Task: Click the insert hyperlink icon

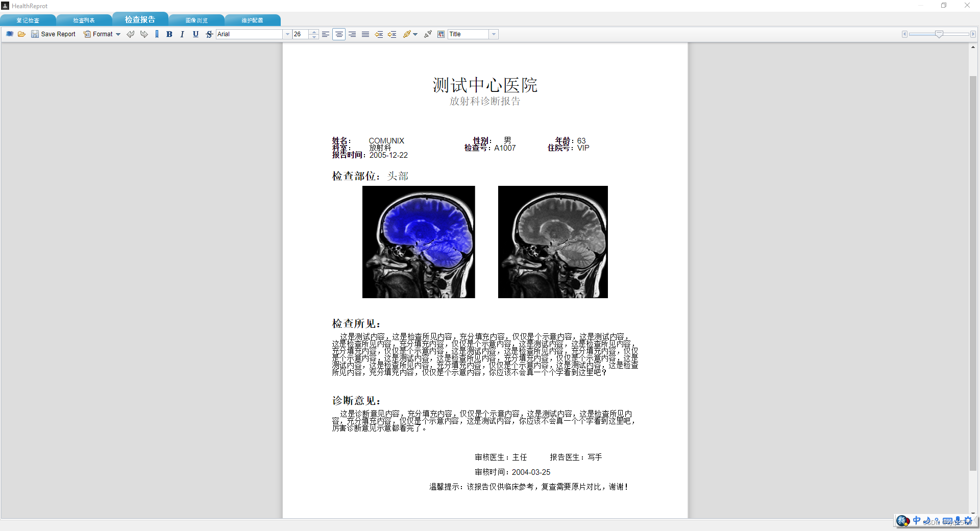Action: (406, 34)
